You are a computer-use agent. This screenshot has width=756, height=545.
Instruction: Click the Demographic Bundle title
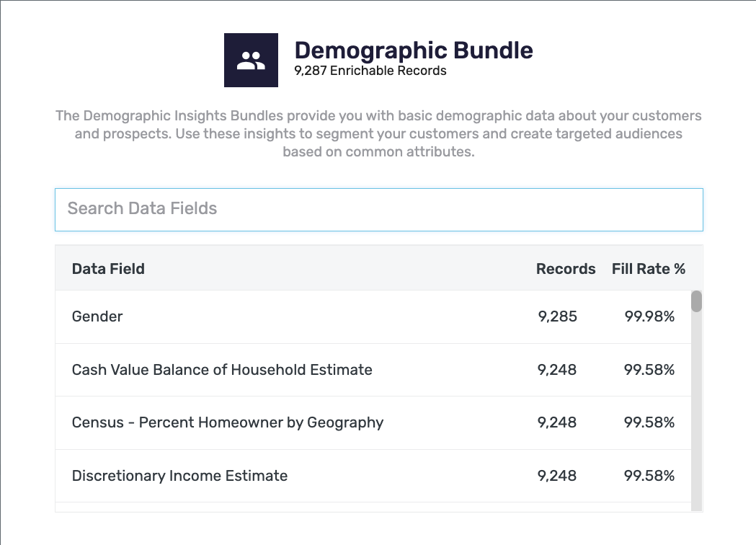414,50
